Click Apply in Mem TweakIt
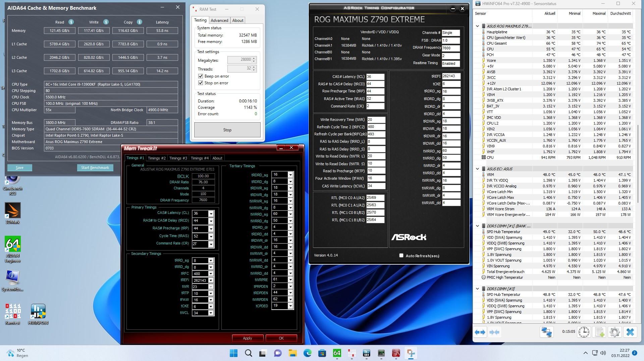The height and width of the screenshot is (361, 644). tap(248, 338)
